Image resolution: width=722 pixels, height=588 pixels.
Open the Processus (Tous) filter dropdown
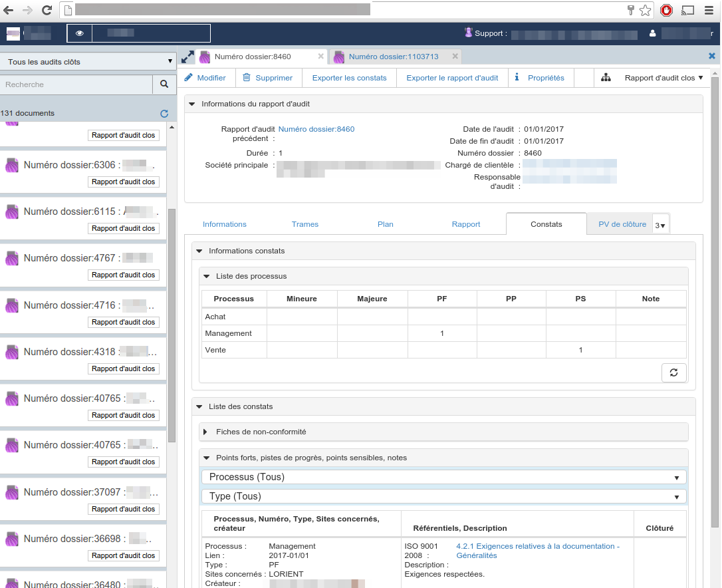(x=444, y=477)
